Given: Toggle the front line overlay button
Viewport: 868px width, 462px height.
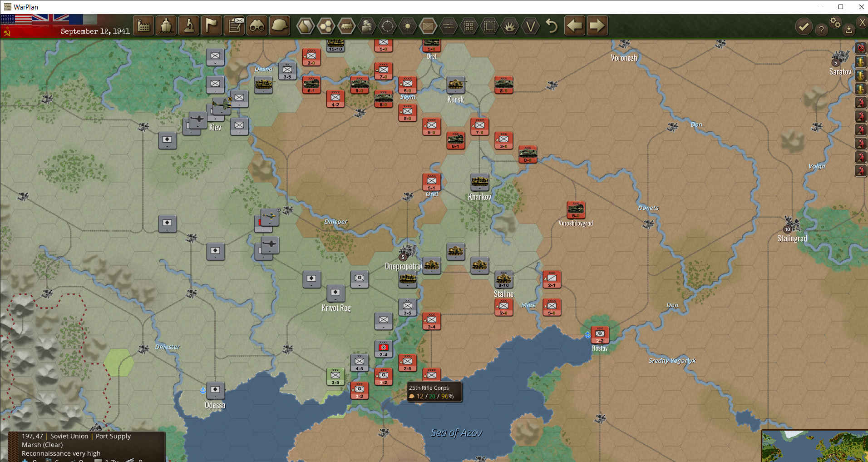Looking at the screenshot, I should [x=449, y=26].
